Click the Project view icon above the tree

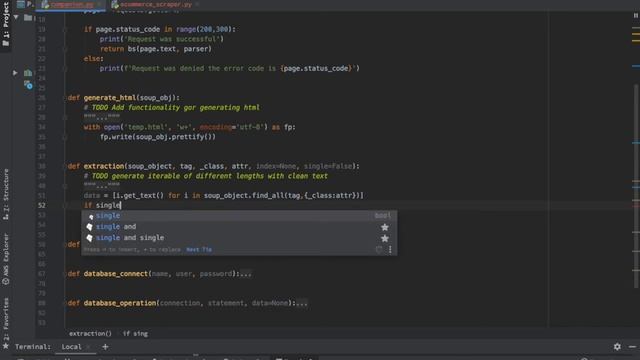(21, 4)
